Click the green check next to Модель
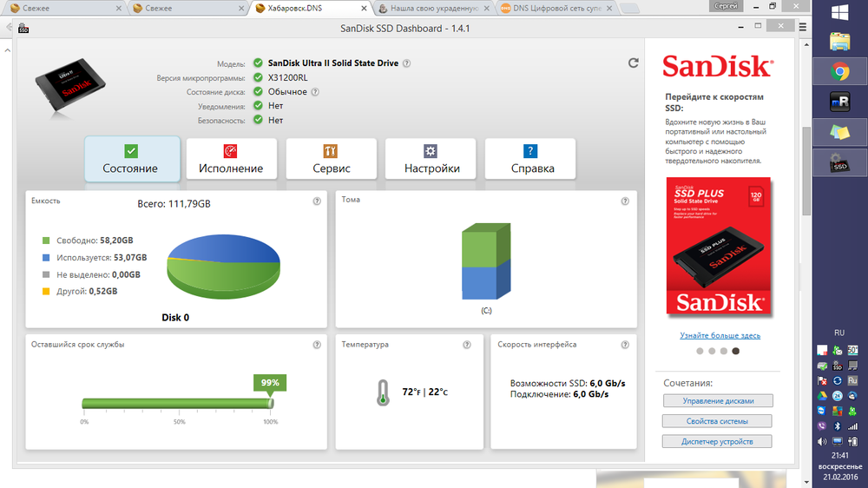 258,63
